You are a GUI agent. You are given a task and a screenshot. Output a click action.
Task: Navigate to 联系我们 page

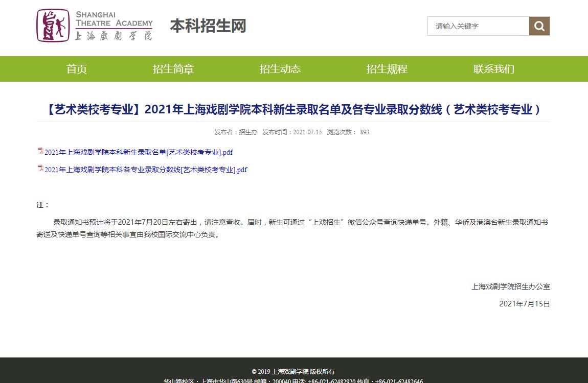pos(494,69)
